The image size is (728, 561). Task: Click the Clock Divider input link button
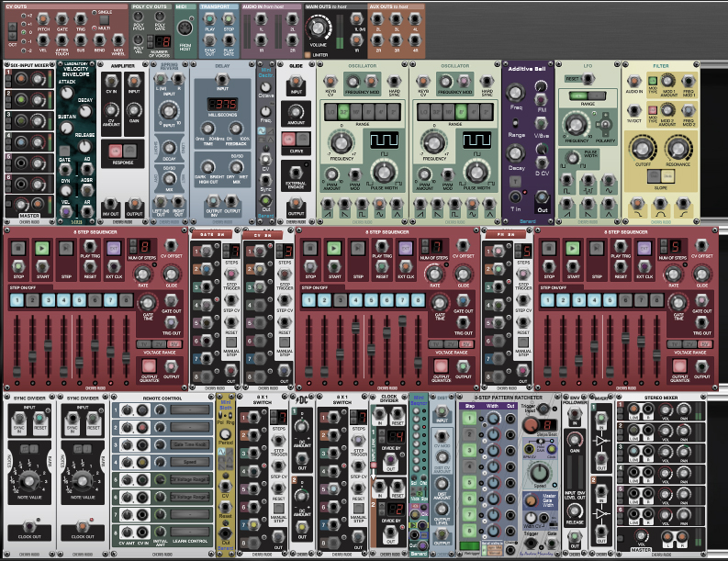click(374, 466)
